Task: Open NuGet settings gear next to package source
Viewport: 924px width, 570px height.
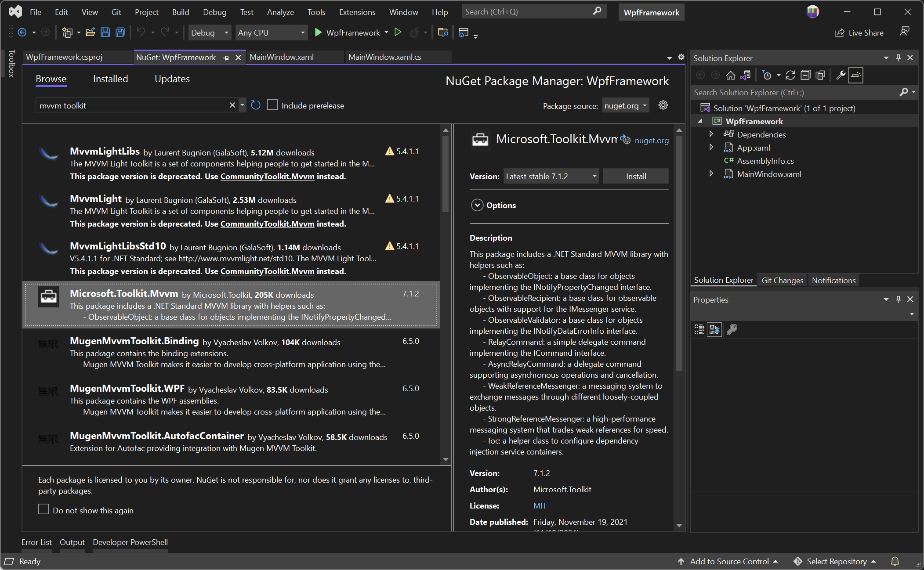Action: 663,105
